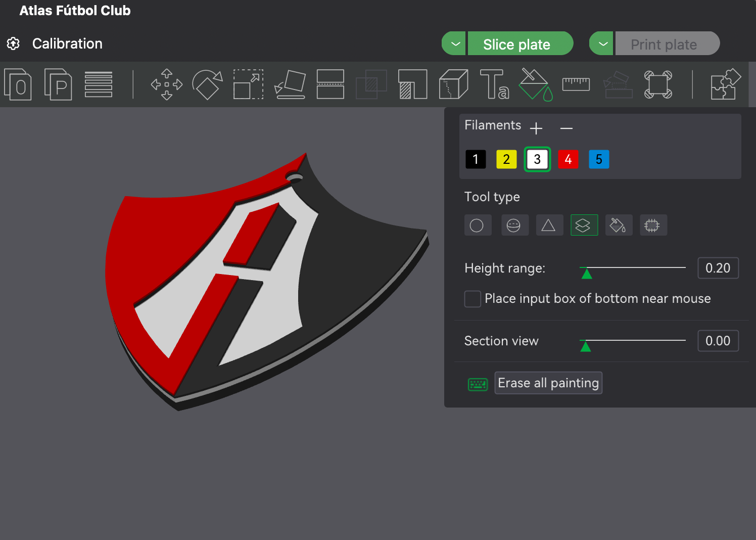
Task: Click the Height range slider handle
Action: 587,274
